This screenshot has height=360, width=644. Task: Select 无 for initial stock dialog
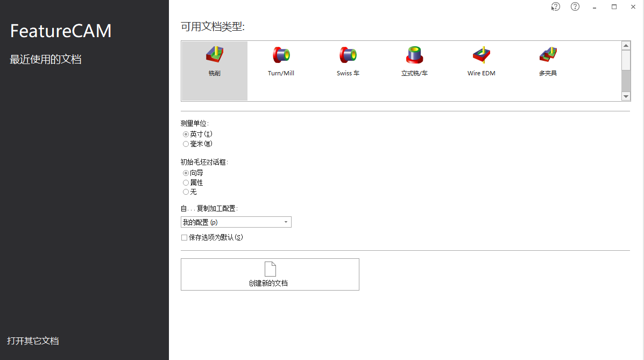tap(190, 192)
